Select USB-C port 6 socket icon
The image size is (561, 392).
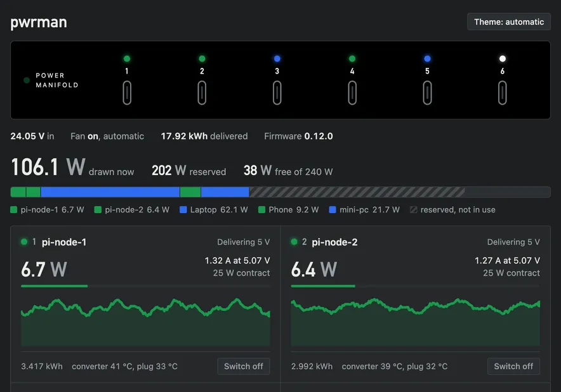503,93
